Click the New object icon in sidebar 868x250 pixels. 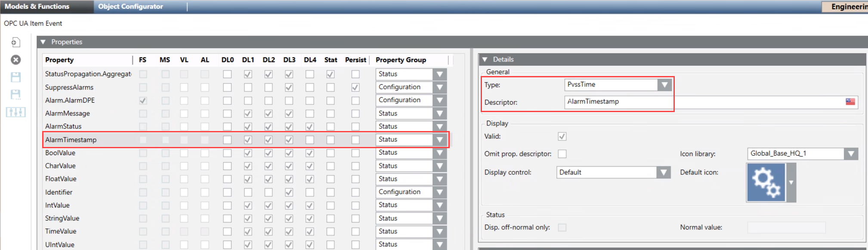click(15, 42)
